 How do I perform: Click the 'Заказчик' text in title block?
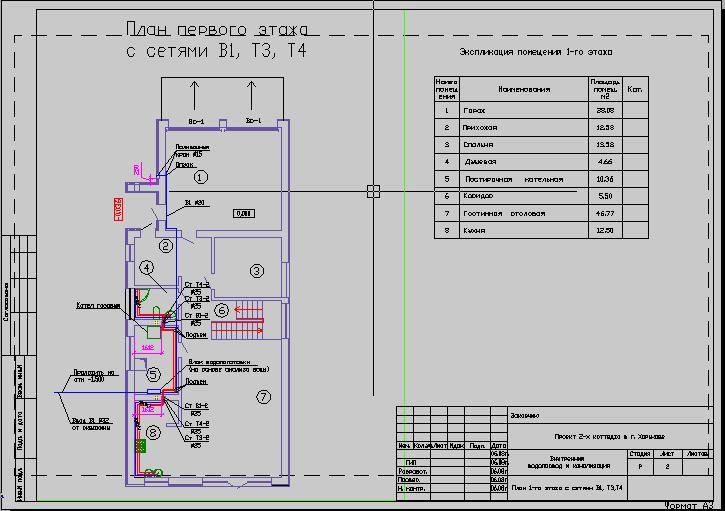point(527,414)
